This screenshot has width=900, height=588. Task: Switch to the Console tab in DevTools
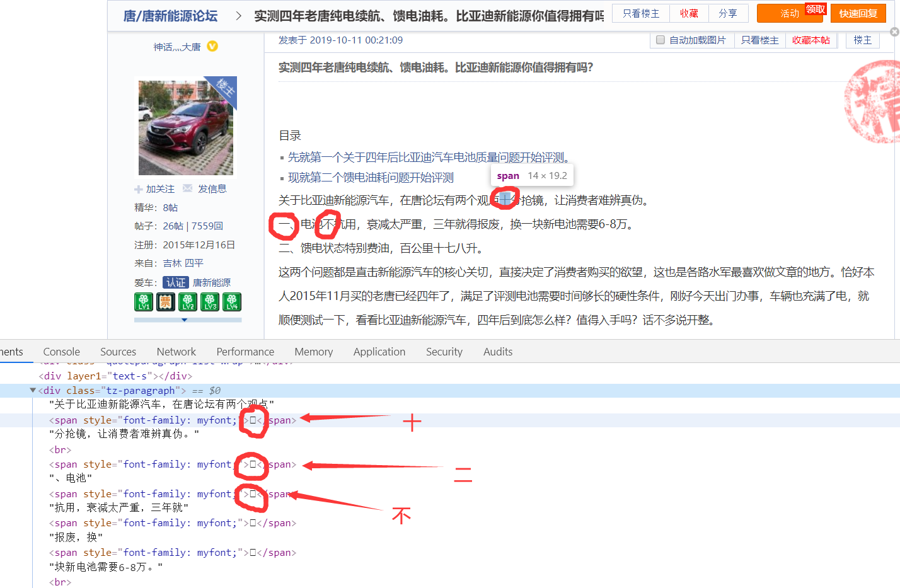coord(61,352)
